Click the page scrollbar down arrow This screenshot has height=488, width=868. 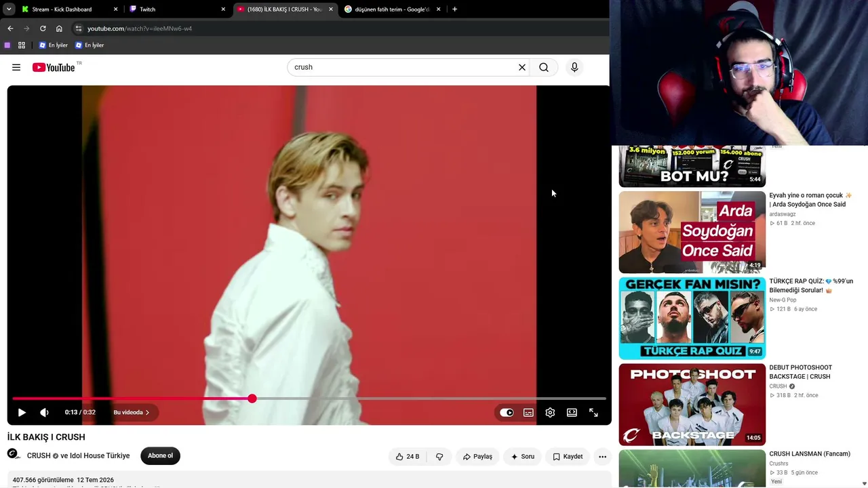(x=864, y=483)
